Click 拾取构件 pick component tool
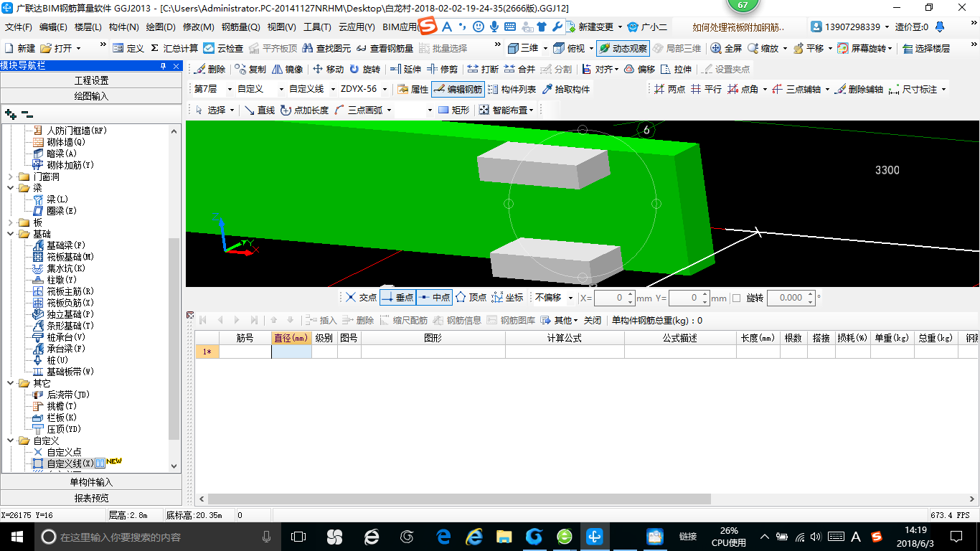 point(566,89)
